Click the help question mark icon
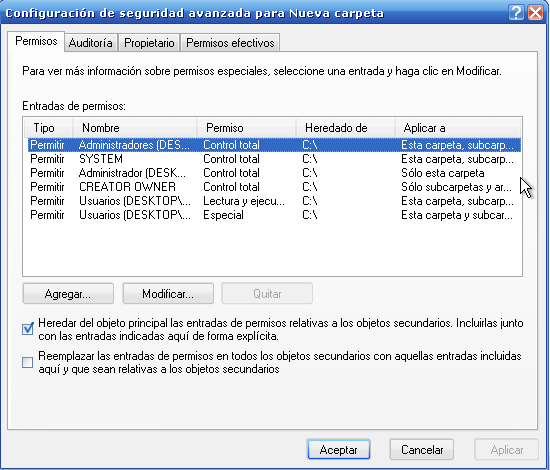 pos(516,13)
